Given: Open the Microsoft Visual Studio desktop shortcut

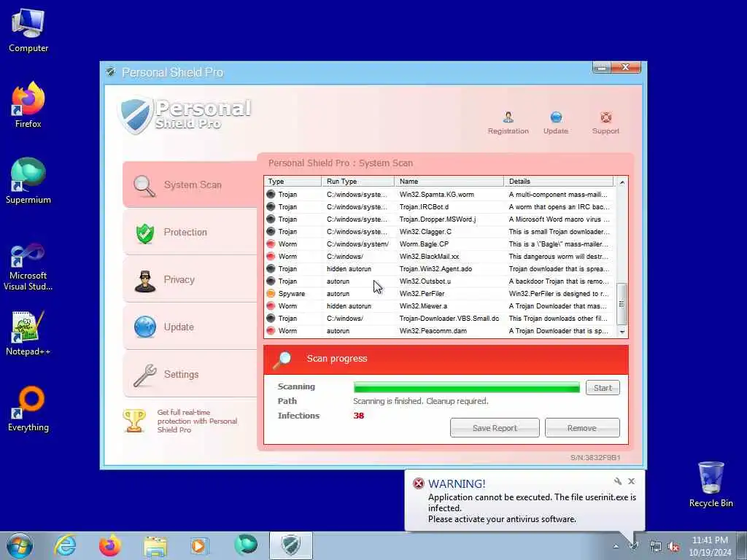Looking at the screenshot, I should click(28, 267).
